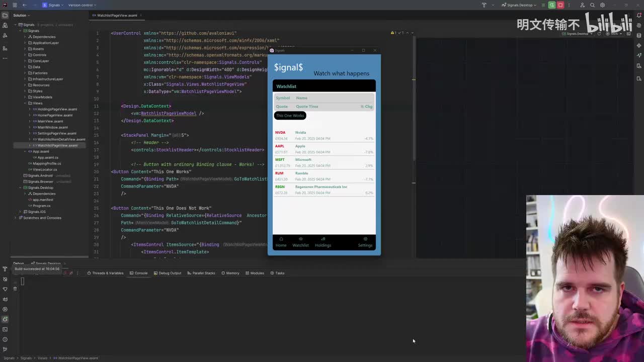Select NVDA Nvidia row in watchlist
The width and height of the screenshot is (644, 362).
point(324,135)
